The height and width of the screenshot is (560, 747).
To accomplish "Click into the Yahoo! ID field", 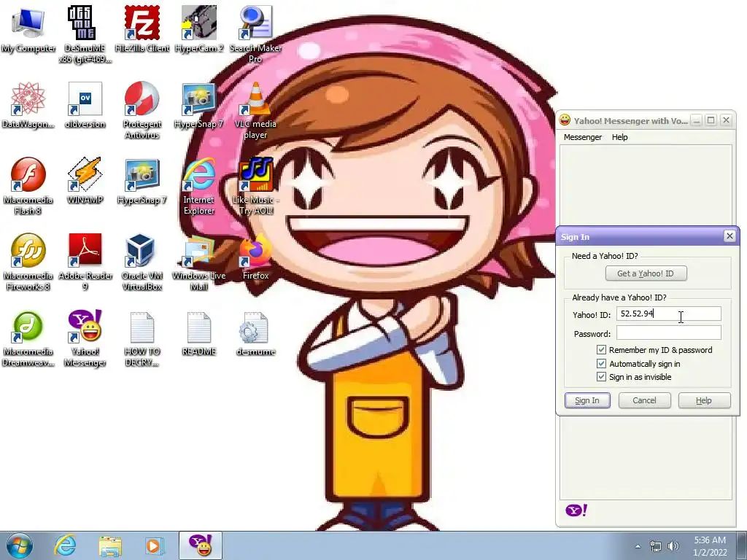I will [x=668, y=314].
